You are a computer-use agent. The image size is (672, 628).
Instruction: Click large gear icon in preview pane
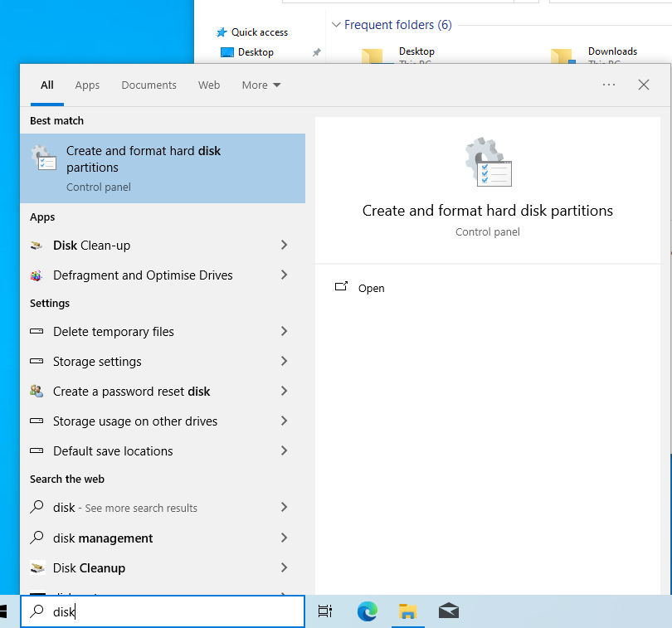488,162
